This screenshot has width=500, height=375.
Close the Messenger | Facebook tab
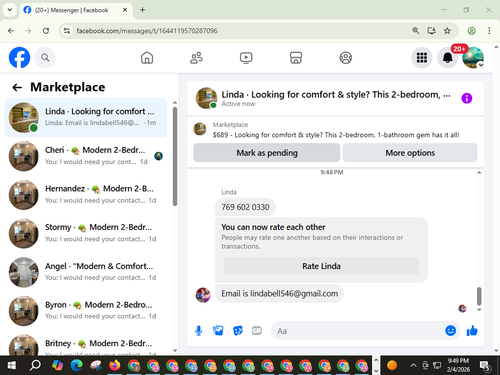click(125, 10)
